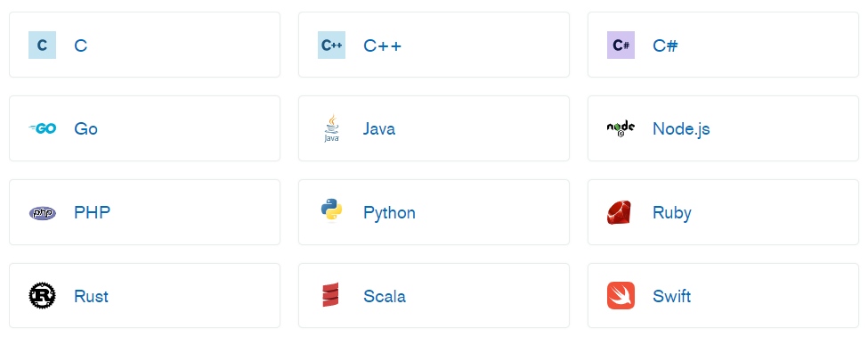
Task: Click the PHP oval logo
Action: 42,212
